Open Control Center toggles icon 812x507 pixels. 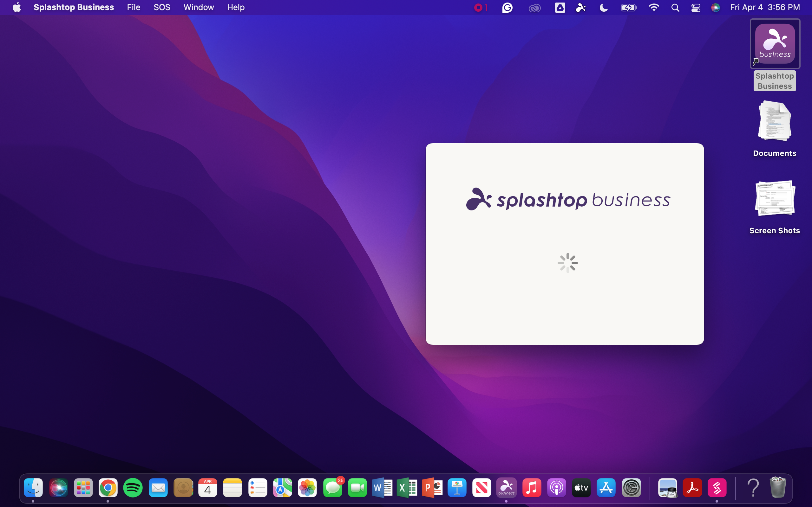click(696, 7)
